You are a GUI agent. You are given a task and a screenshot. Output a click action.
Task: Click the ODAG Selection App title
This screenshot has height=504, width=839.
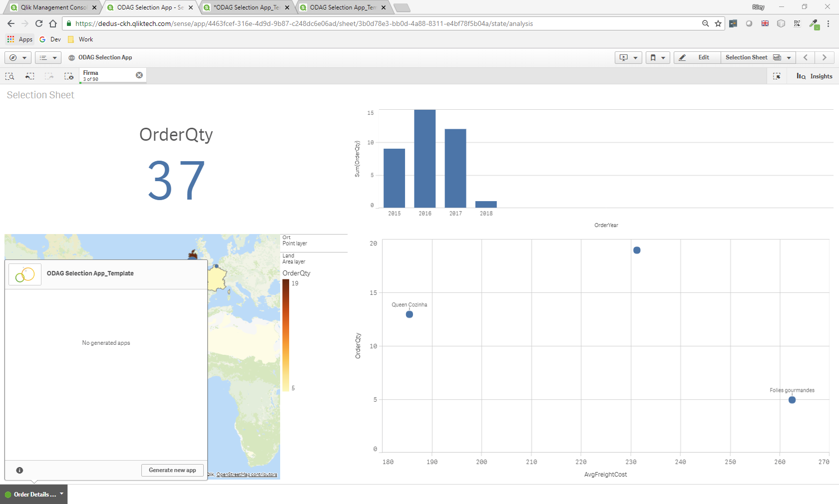pos(105,57)
